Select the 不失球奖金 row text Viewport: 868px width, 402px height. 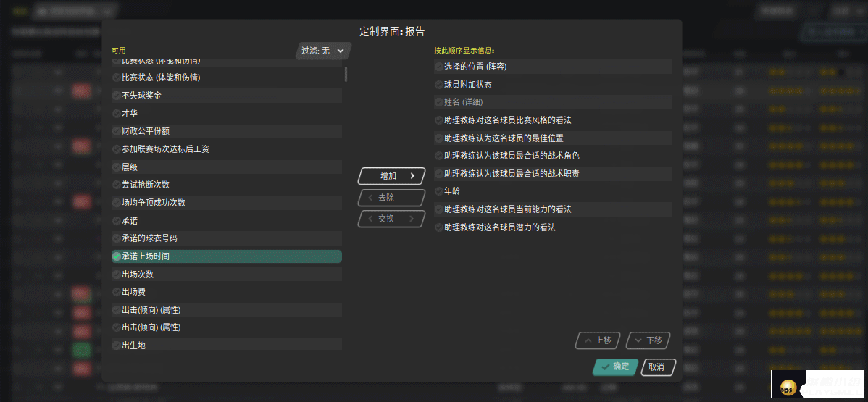click(142, 96)
